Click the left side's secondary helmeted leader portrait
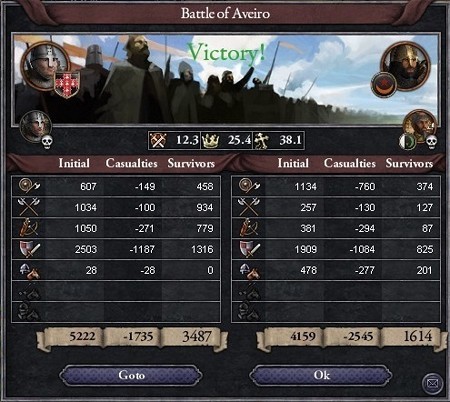450x402 pixels. (x=35, y=127)
